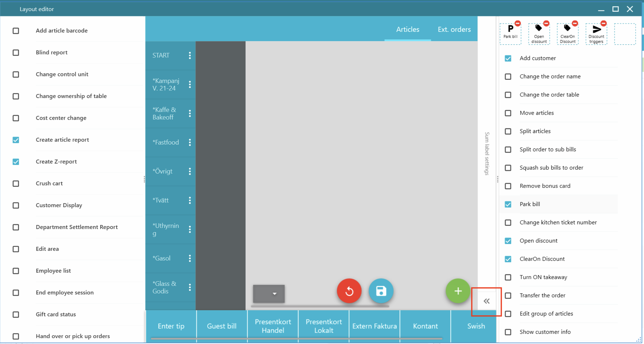The height and width of the screenshot is (344, 644).
Task: Open three-dot menu for *Fastfood category
Action: [x=190, y=142]
